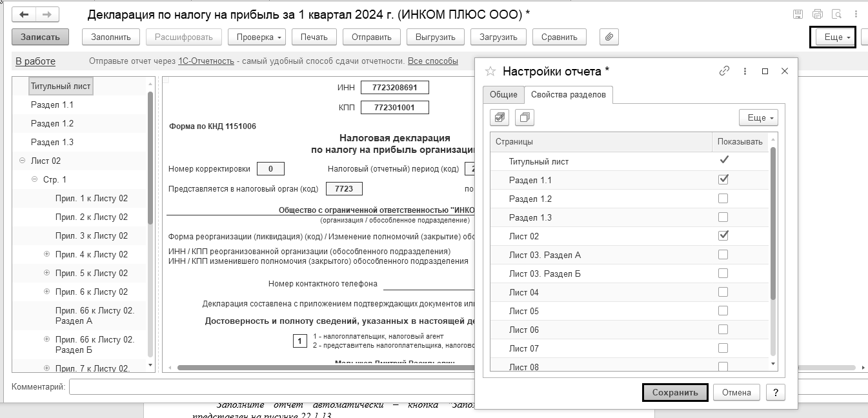This screenshot has height=418, width=868.
Task: Click the Заполнить button
Action: coord(111,37)
